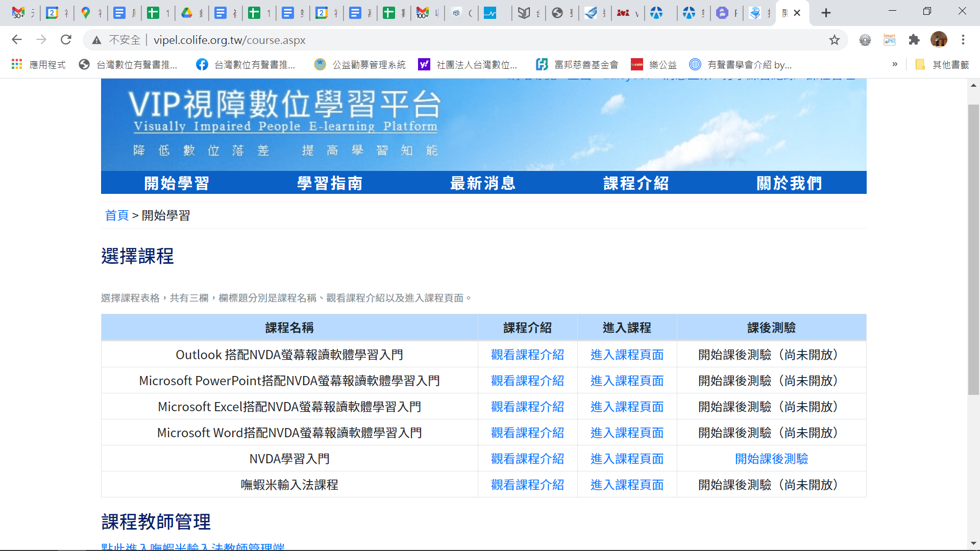The width and height of the screenshot is (980, 551).
Task: Enter NVDA學習入門 course page
Action: pos(627,459)
